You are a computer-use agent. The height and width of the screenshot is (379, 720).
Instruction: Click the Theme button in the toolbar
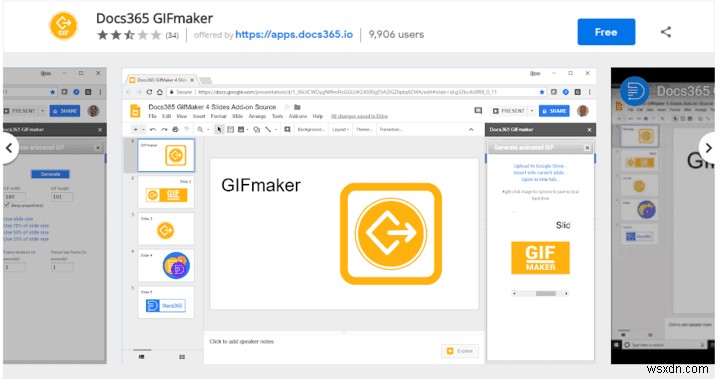click(364, 130)
